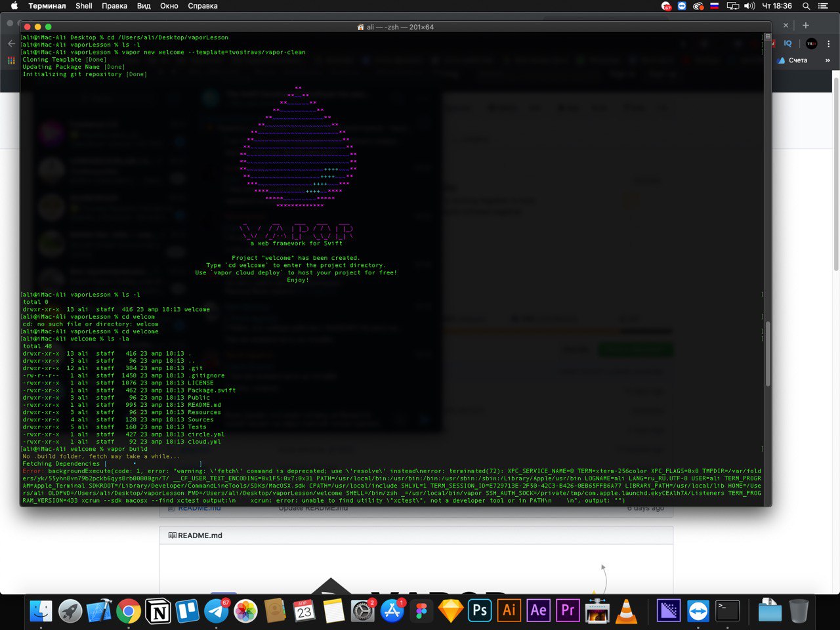This screenshot has height=630, width=840.
Task: Open System Preferences gear in Dock
Action: pos(362,612)
